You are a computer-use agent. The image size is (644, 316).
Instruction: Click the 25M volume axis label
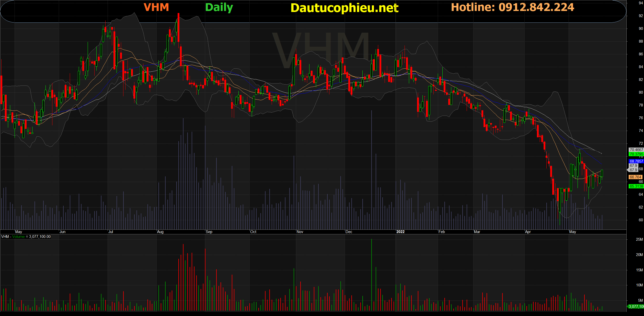(639, 239)
